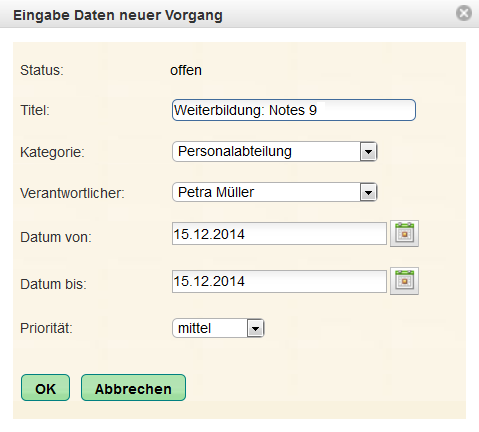The image size is (479, 432).
Task: Focus the Titel text field
Action: [294, 110]
